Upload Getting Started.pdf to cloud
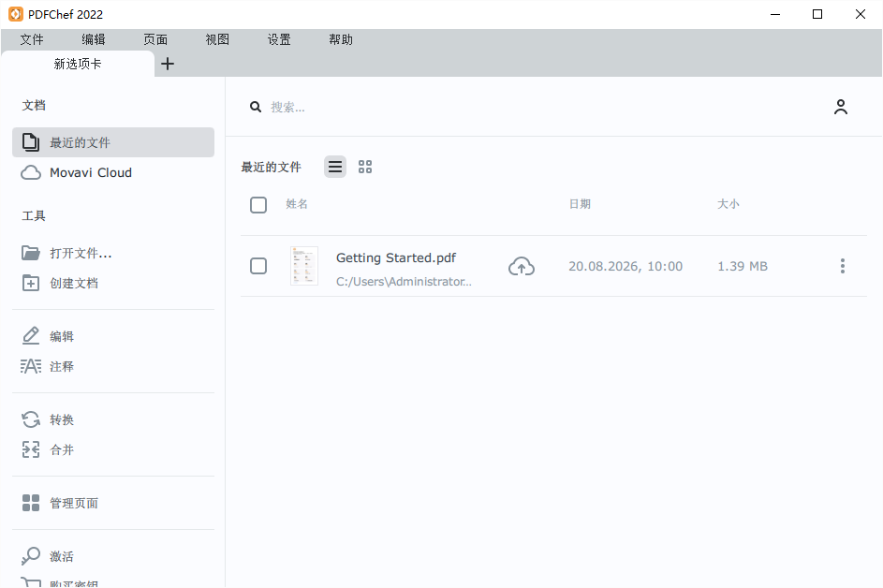This screenshot has width=883, height=588. (522, 267)
